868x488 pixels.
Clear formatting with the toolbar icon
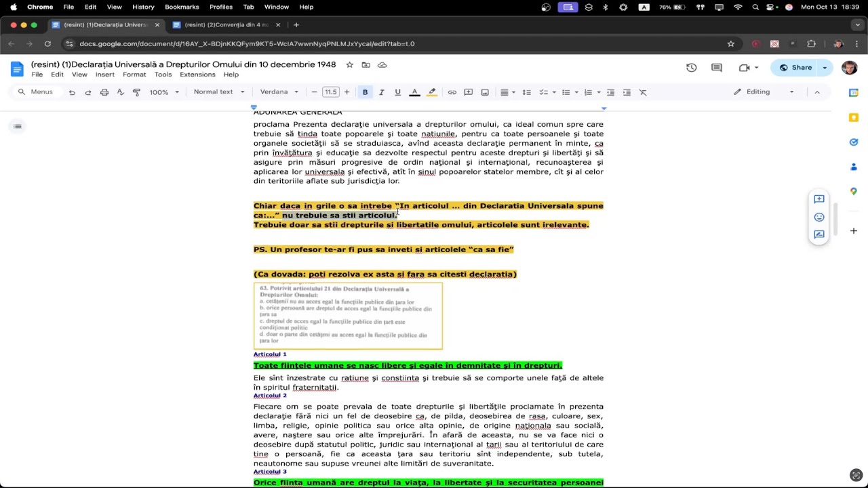pyautogui.click(x=643, y=92)
